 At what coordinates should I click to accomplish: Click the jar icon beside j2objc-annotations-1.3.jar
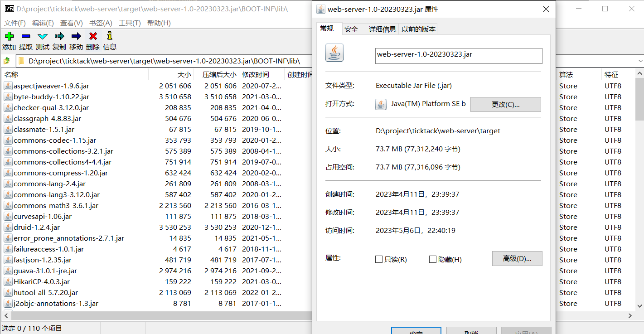click(8, 303)
